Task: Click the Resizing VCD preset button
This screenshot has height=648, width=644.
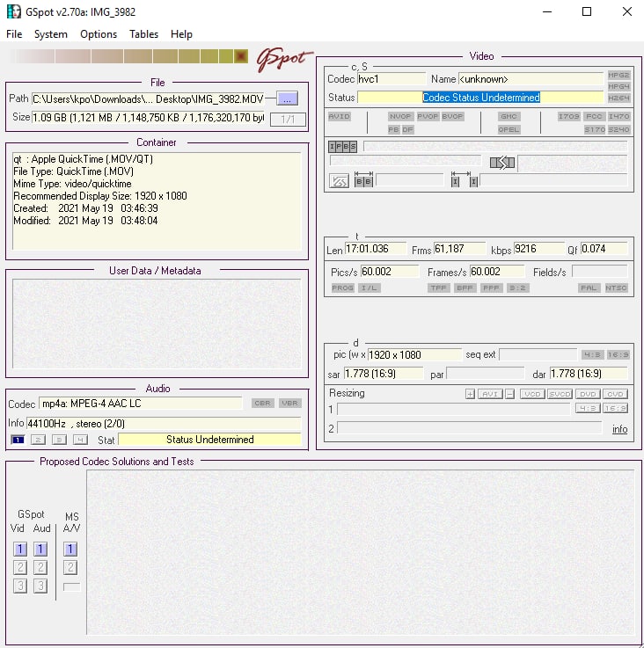Action: 532,394
